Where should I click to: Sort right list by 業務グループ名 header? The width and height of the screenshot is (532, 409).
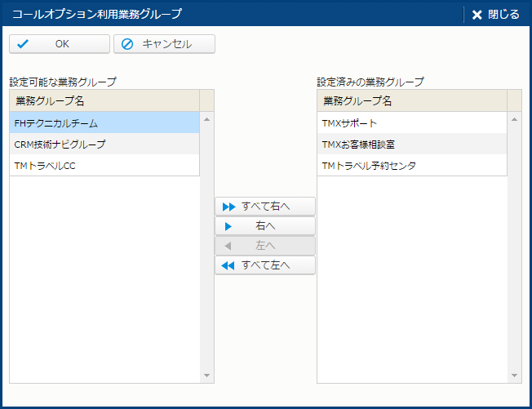point(411,101)
